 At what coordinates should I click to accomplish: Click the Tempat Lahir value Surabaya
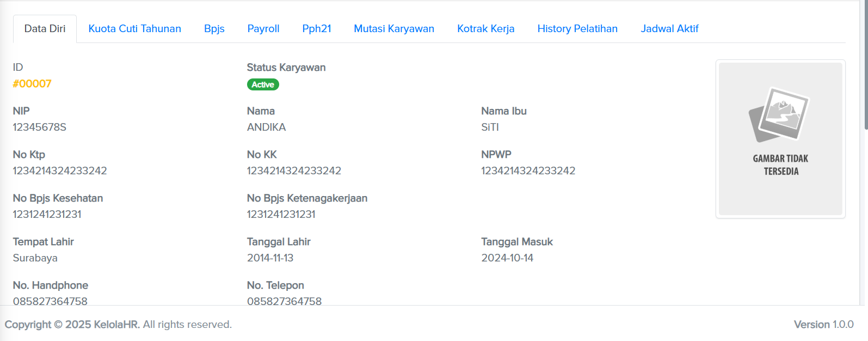point(35,258)
